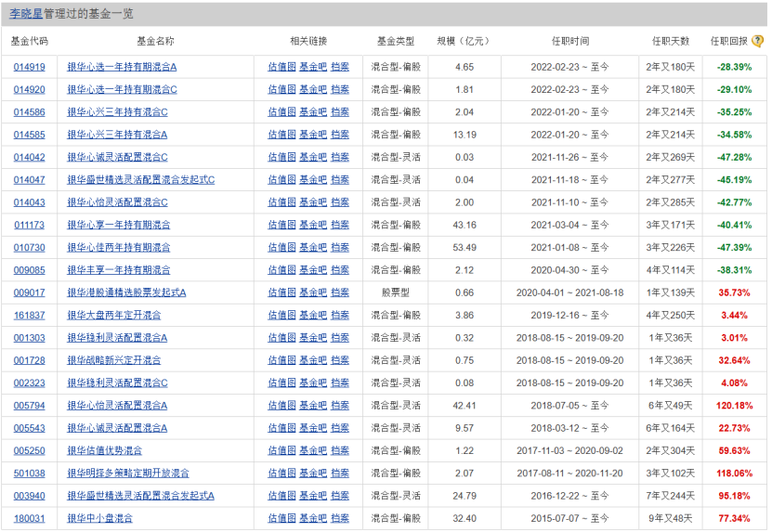
Task: Open 估值图 for fund 014585
Action: (x=281, y=135)
